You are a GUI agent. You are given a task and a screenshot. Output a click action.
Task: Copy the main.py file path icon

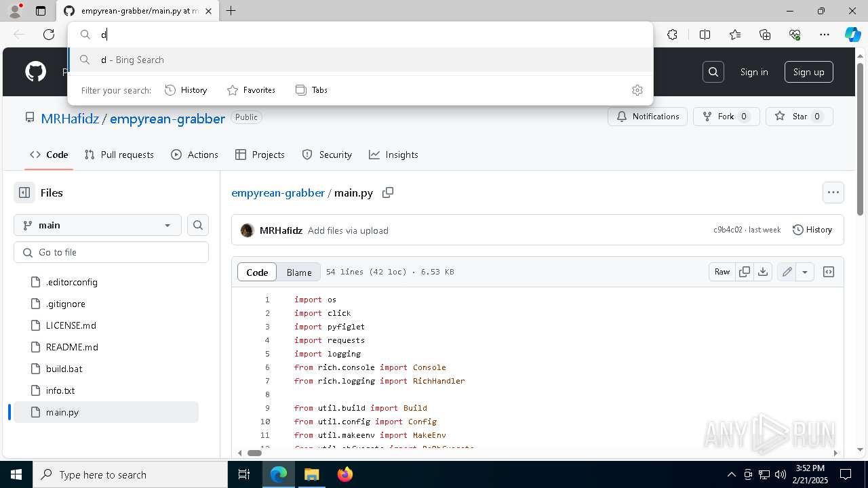(x=388, y=192)
